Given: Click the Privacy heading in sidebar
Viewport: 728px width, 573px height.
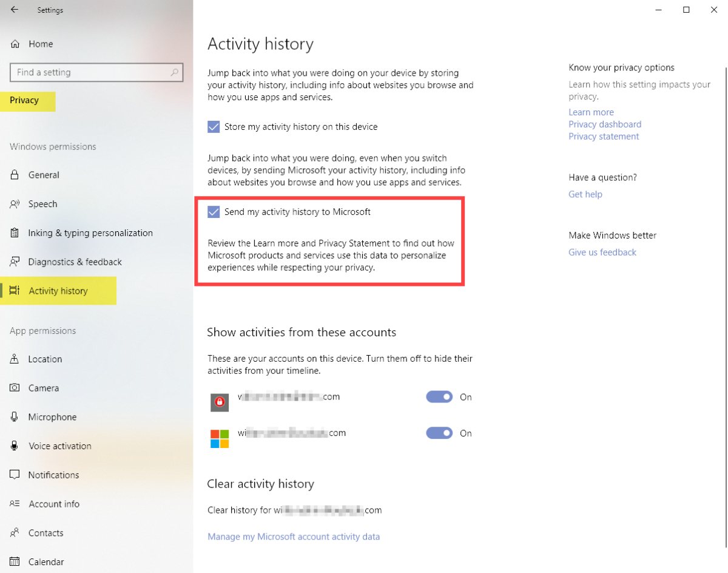Looking at the screenshot, I should pos(24,100).
